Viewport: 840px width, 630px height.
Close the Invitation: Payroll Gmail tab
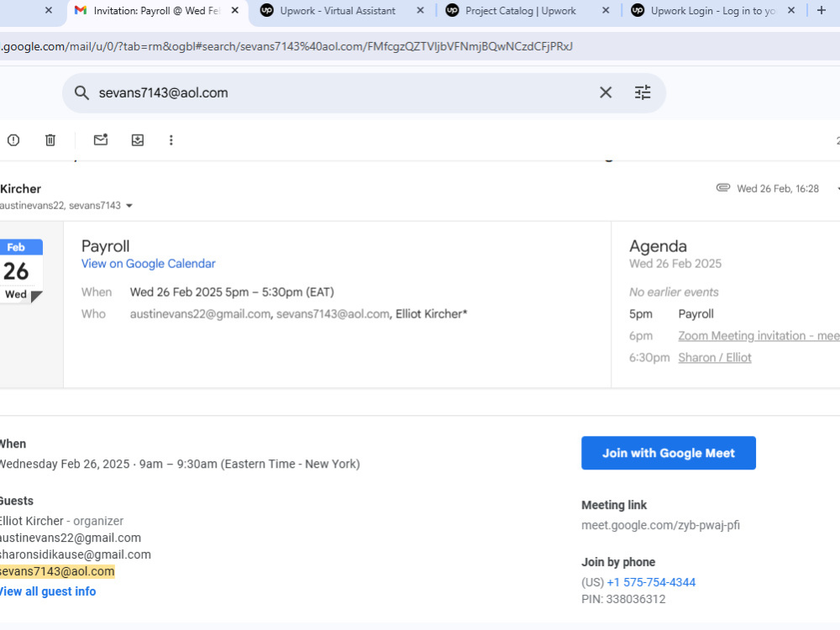[x=234, y=10]
